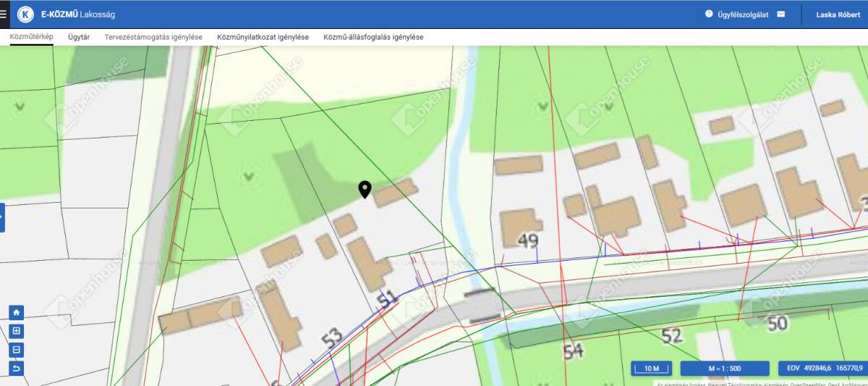
Task: Select Közműnyilatkozat igénylése tab
Action: click(263, 37)
